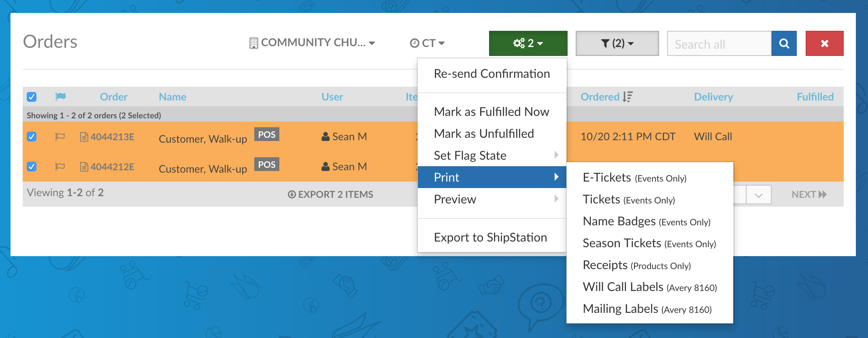Viewport: 868px width, 338px height.
Task: Click the flag icon in the table header
Action: (60, 96)
